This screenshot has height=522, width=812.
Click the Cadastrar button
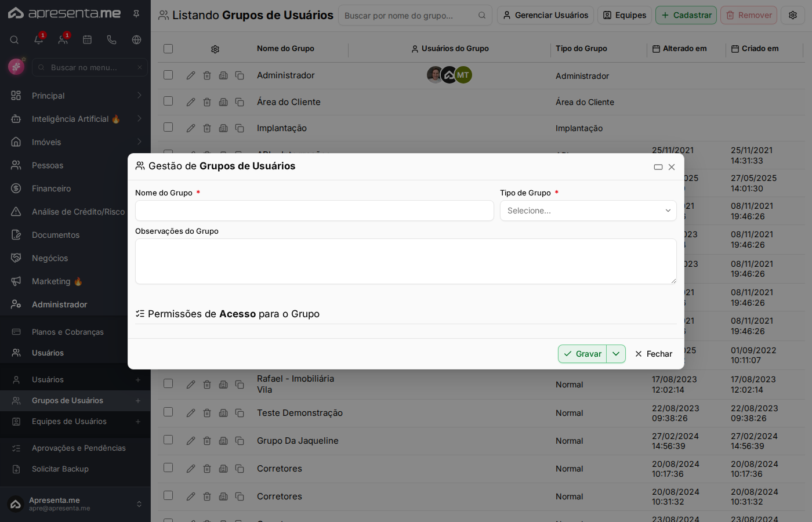pos(686,15)
